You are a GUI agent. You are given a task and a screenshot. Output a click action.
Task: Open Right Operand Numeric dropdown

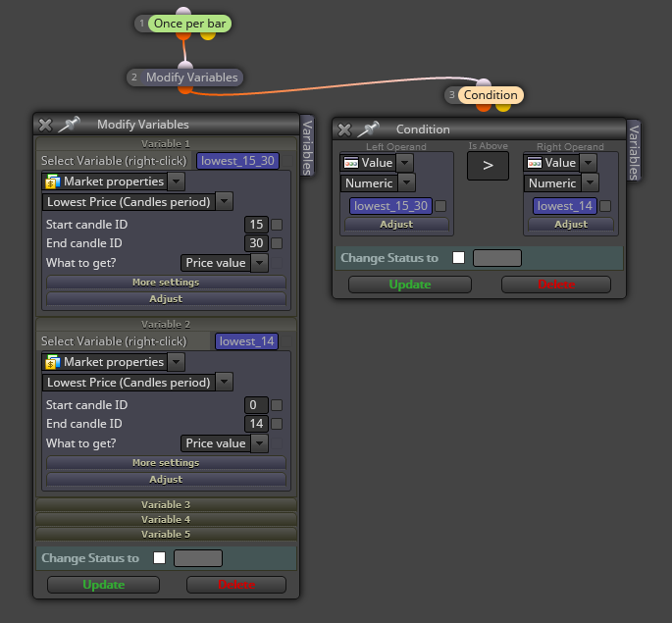tap(591, 182)
